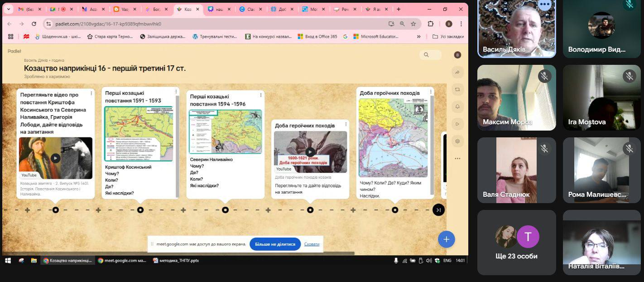Click the Padlet share arrow icon
The height and width of the screenshot is (282, 644).
(457, 72)
